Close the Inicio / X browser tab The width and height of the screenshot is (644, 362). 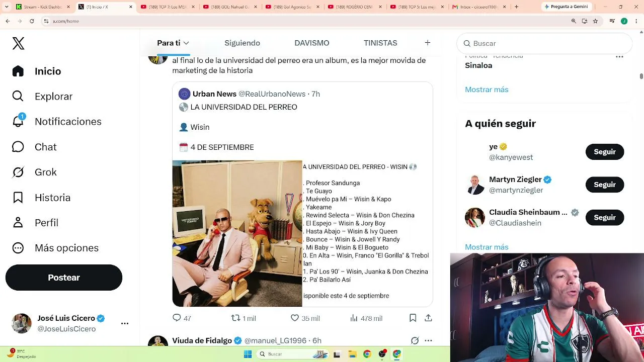pos(131,7)
